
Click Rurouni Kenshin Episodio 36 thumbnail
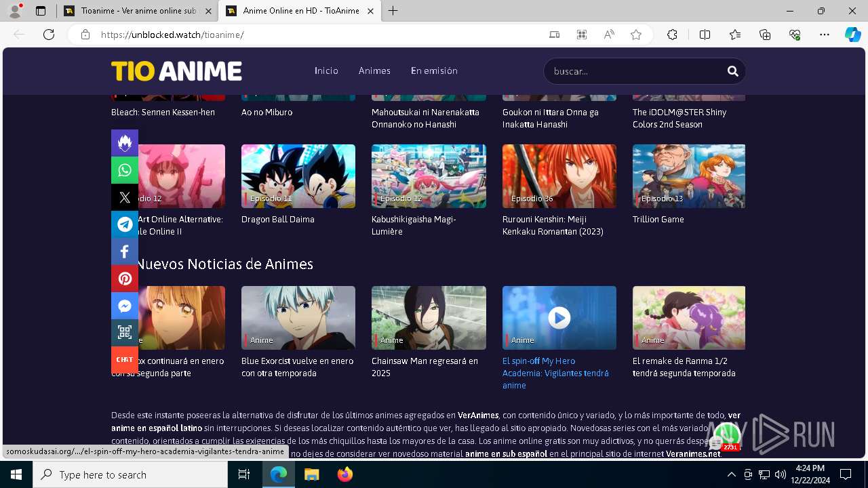(559, 176)
